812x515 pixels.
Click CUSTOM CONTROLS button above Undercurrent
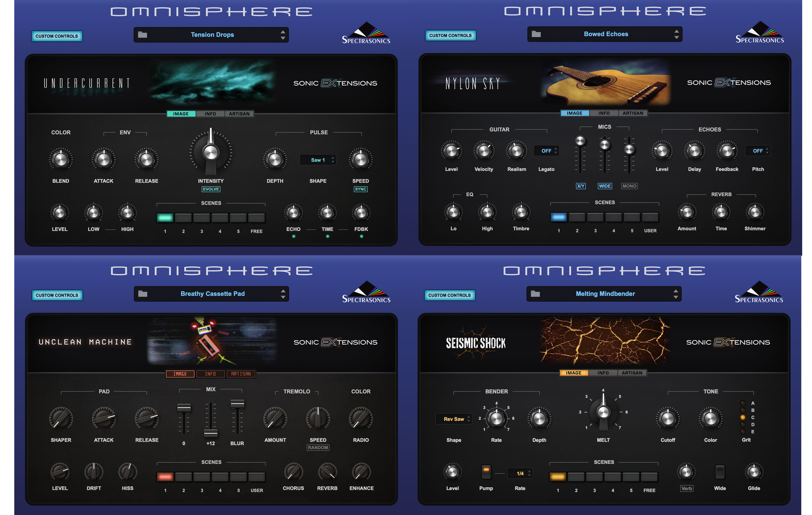click(57, 36)
